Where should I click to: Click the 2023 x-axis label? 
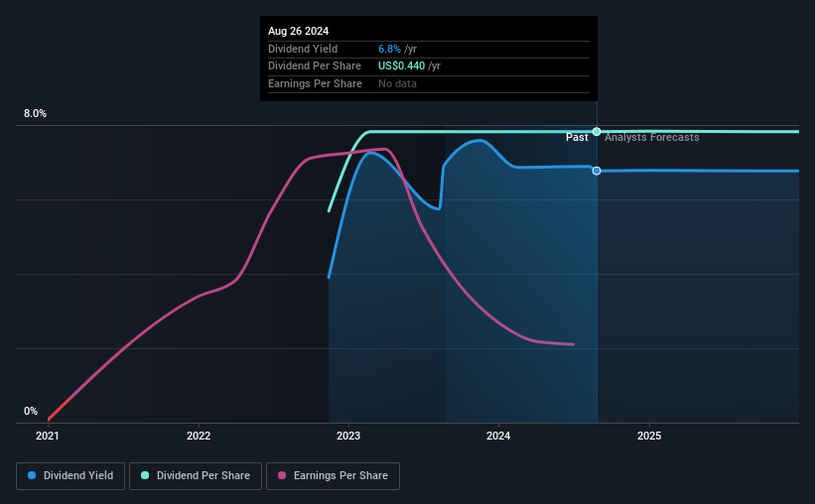click(x=348, y=436)
